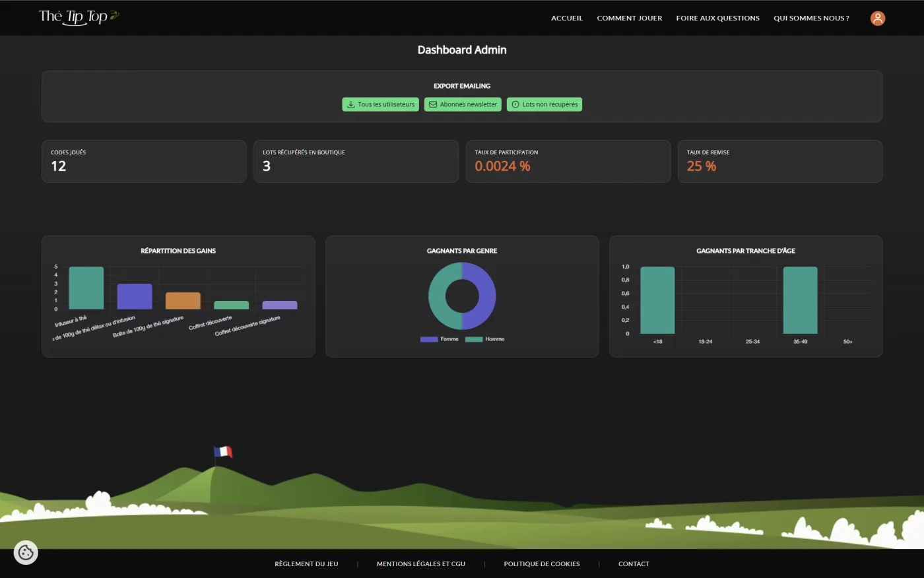
Task: Click the orange thé signature bar
Action: (x=183, y=301)
